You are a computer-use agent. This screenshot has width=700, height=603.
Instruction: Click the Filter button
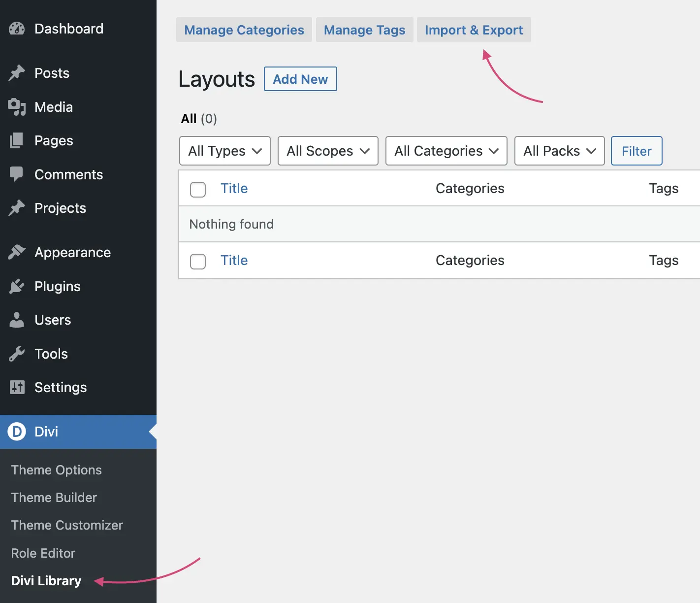point(636,151)
